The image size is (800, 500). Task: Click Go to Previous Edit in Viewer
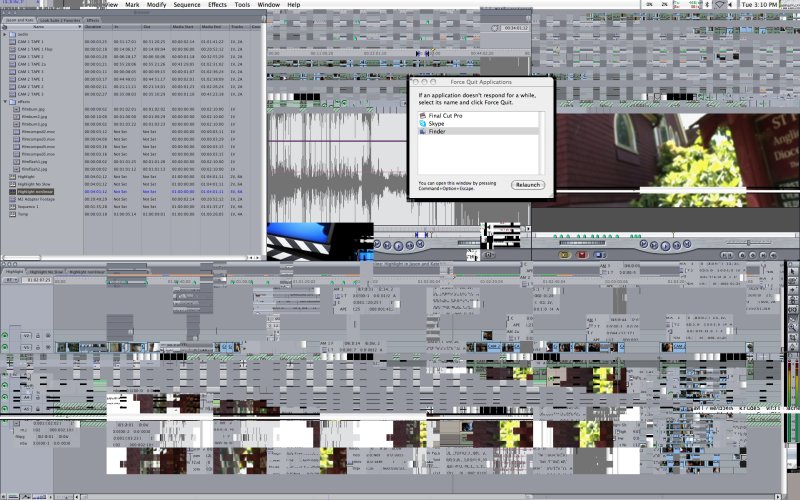(378, 244)
